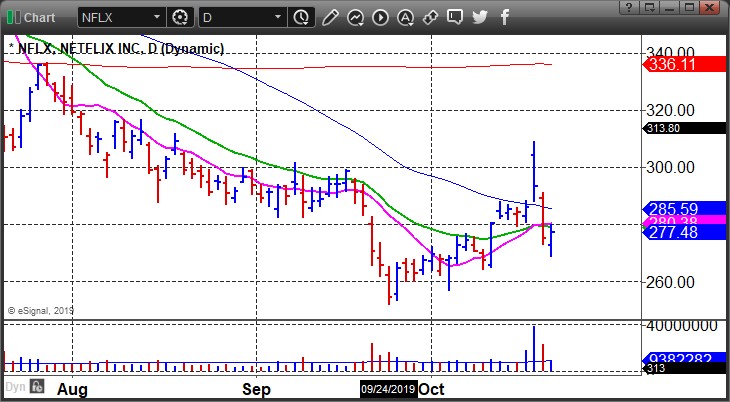Image resolution: width=730 pixels, height=402 pixels.
Task: Toggle the lock icon next to Dyn
Action: click(x=37, y=386)
